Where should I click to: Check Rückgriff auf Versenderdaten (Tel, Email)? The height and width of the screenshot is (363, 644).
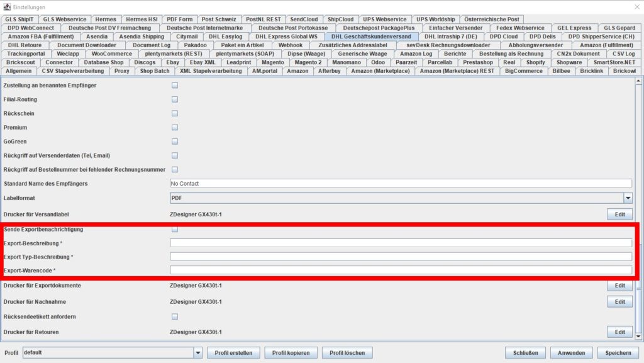pos(175,155)
